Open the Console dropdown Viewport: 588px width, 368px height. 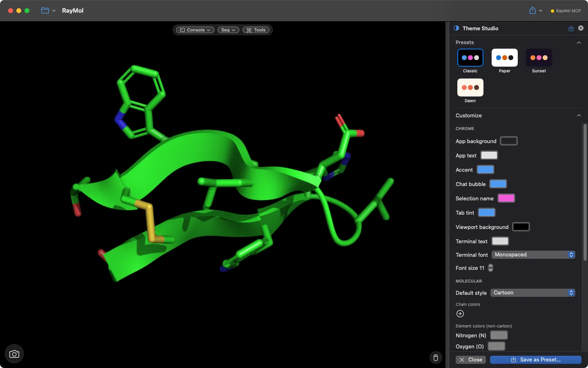click(195, 30)
